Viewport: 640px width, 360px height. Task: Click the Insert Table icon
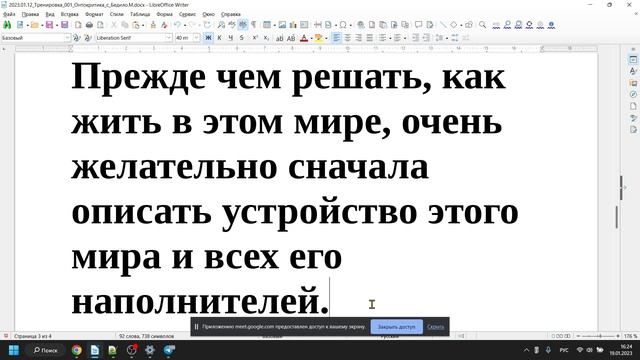tap(267, 25)
